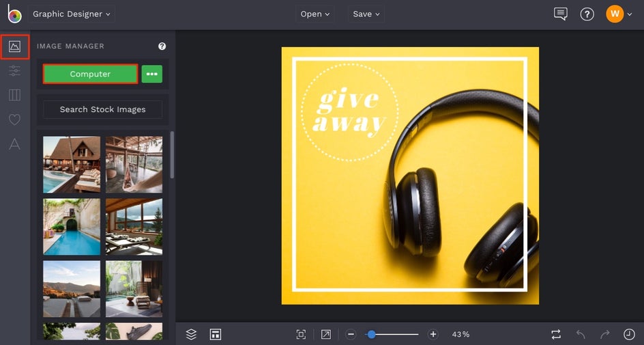Click the Fit to Screen icon
The height and width of the screenshot is (345, 644).
(301, 334)
